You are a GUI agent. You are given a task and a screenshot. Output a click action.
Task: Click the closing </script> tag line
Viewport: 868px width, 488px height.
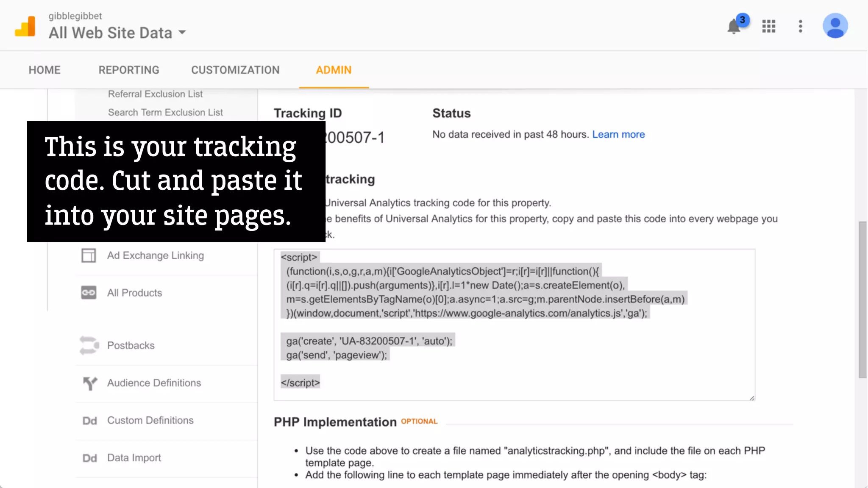click(300, 383)
